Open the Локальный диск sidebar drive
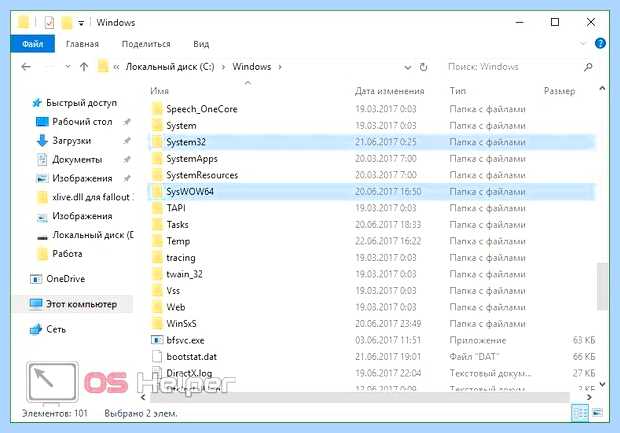 point(93,235)
